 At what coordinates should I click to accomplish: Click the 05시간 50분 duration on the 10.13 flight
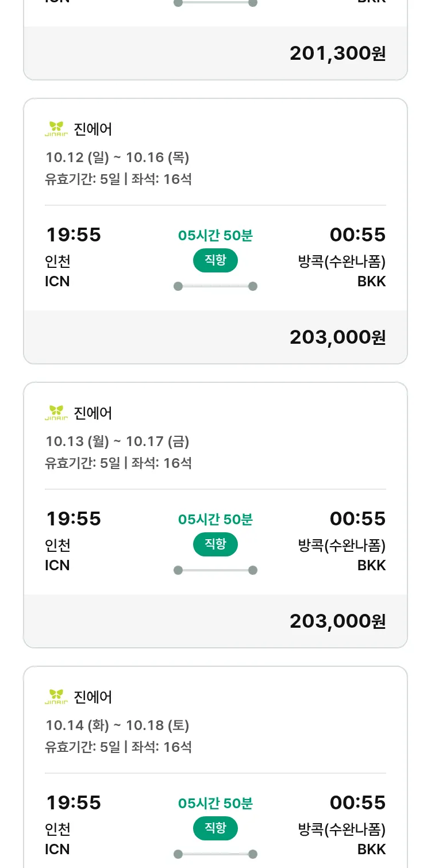pos(215,520)
